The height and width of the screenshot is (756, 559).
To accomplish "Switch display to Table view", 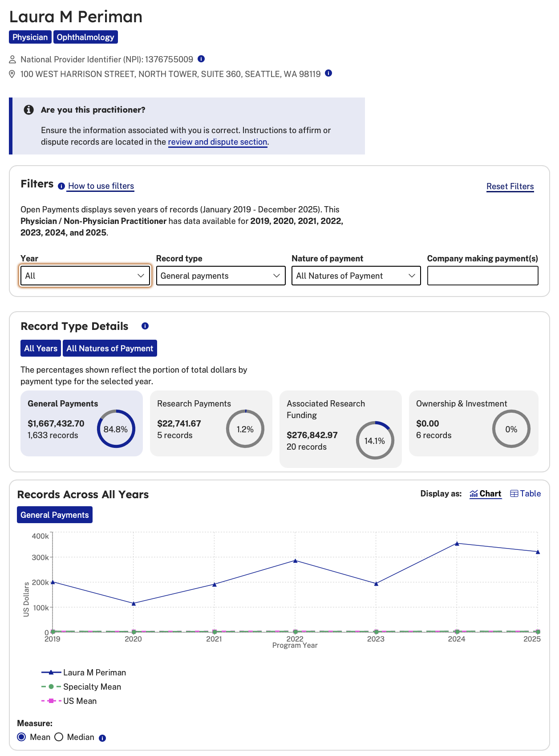I will coord(526,494).
